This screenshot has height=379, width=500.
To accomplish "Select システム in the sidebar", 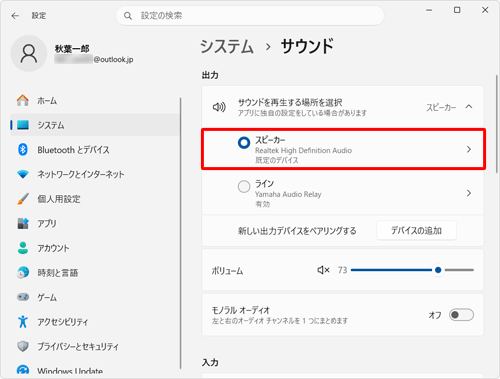I will coord(95,125).
